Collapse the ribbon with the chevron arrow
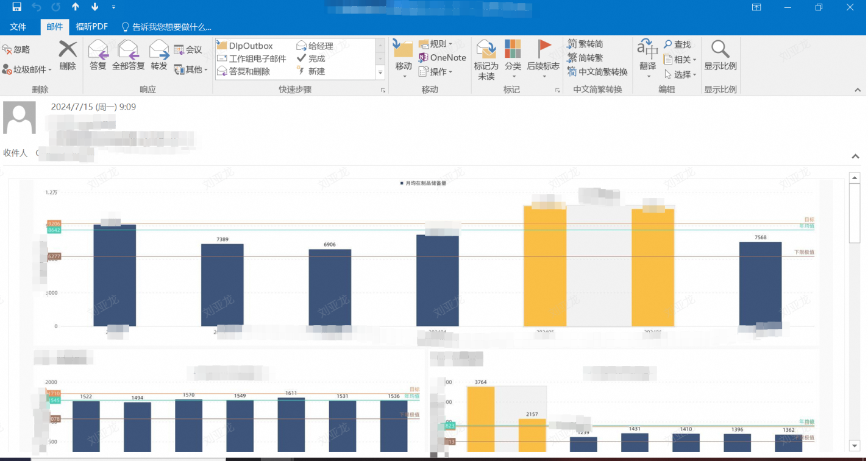 click(x=858, y=90)
